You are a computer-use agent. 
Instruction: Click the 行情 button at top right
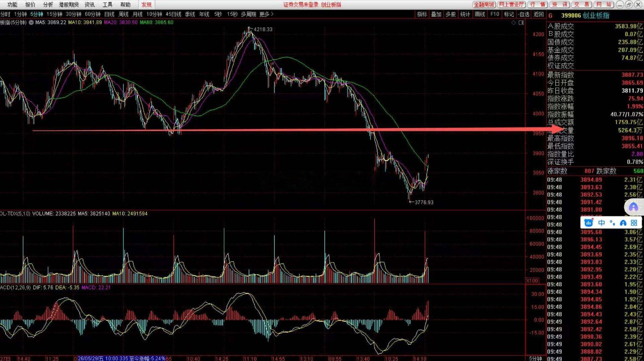tap(538, 5)
